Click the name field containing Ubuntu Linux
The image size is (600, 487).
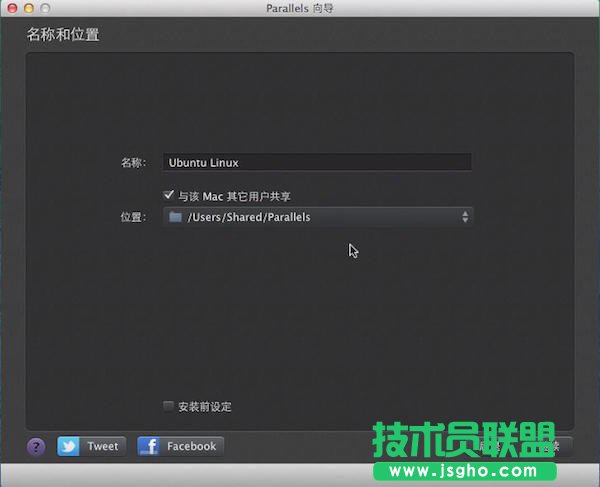(x=317, y=162)
